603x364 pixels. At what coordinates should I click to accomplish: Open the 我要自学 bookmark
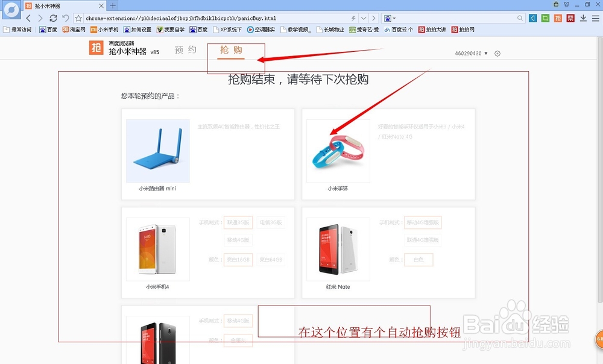click(171, 30)
